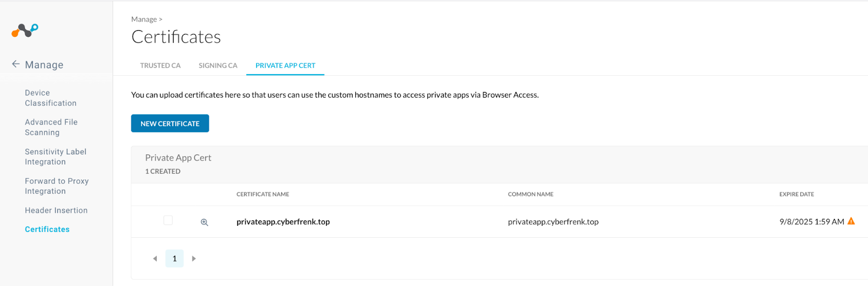The image size is (868, 286).
Task: Click the Netskope logo icon
Action: 25,30
